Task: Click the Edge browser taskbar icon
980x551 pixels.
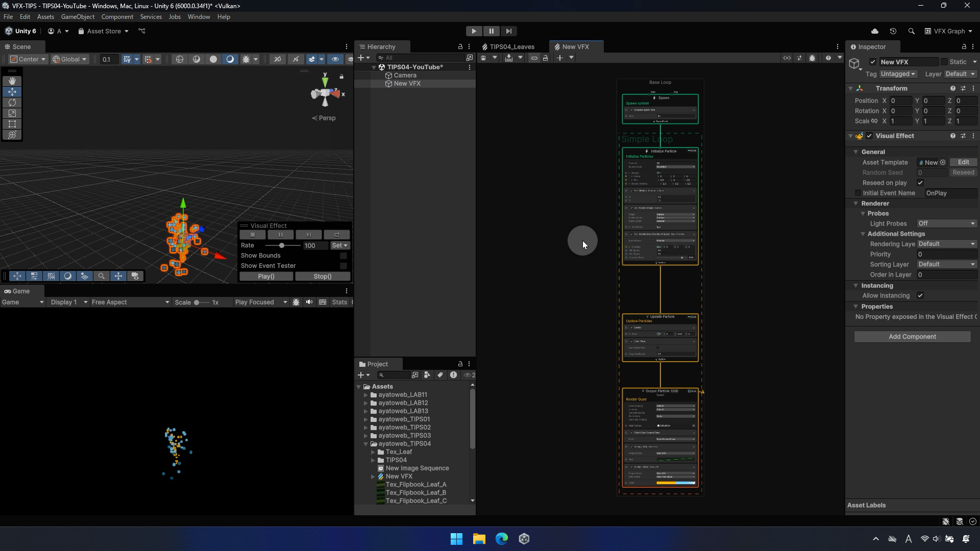Action: (502, 539)
